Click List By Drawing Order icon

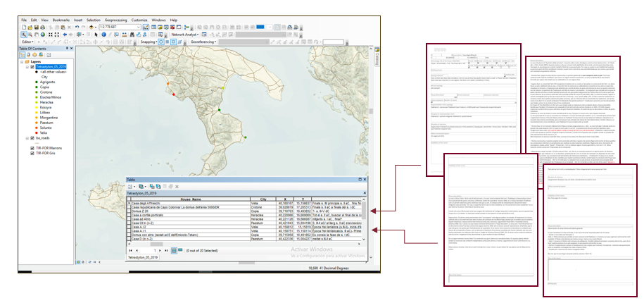tap(22, 55)
